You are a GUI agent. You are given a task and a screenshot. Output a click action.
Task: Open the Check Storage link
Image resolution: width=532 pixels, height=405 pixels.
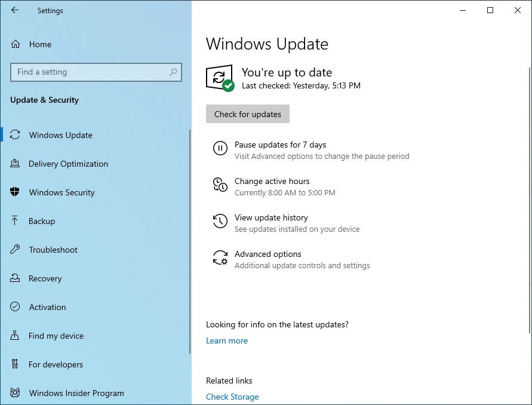232,397
